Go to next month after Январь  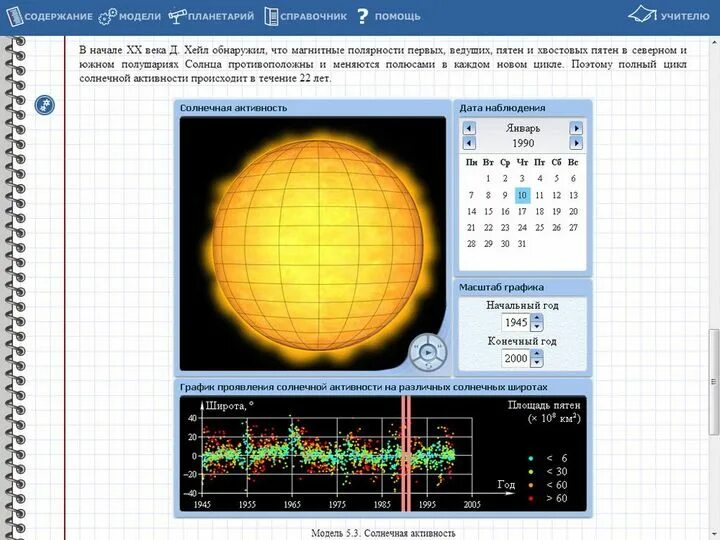click(576, 128)
